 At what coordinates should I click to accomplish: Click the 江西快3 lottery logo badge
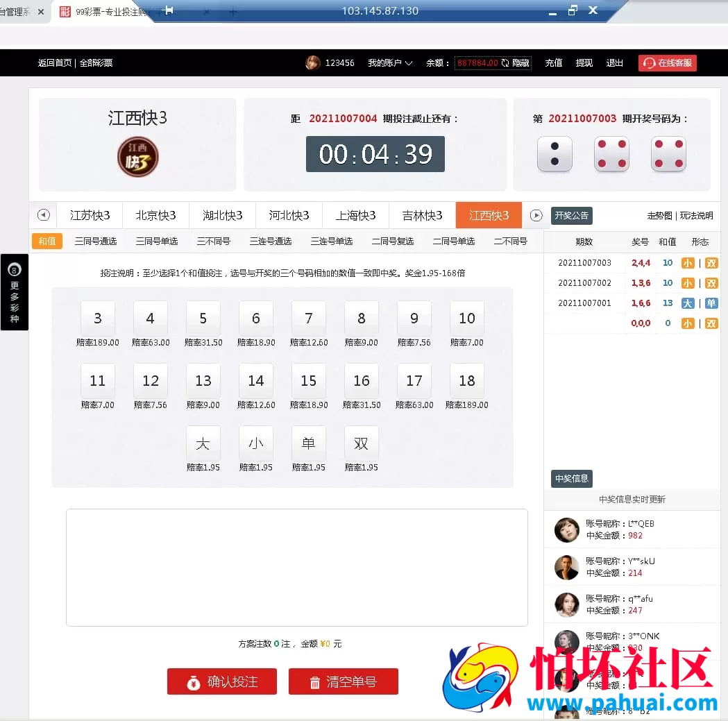(137, 157)
